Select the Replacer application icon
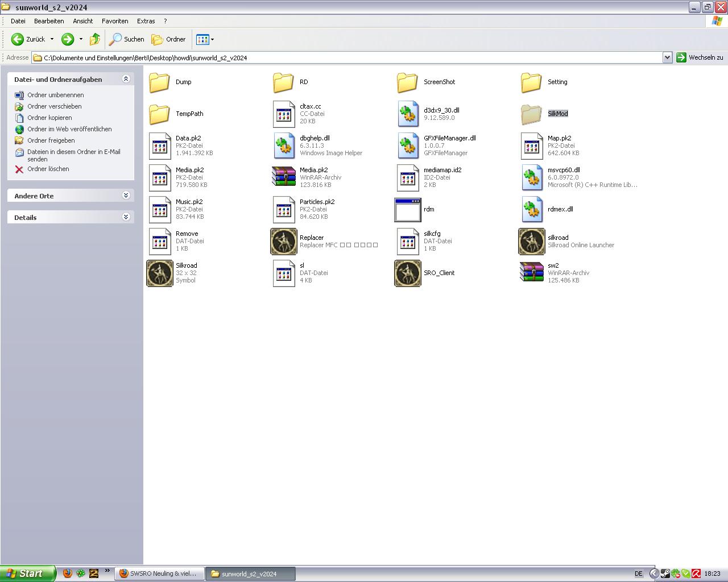Viewport: 728px width, 582px height. [284, 242]
